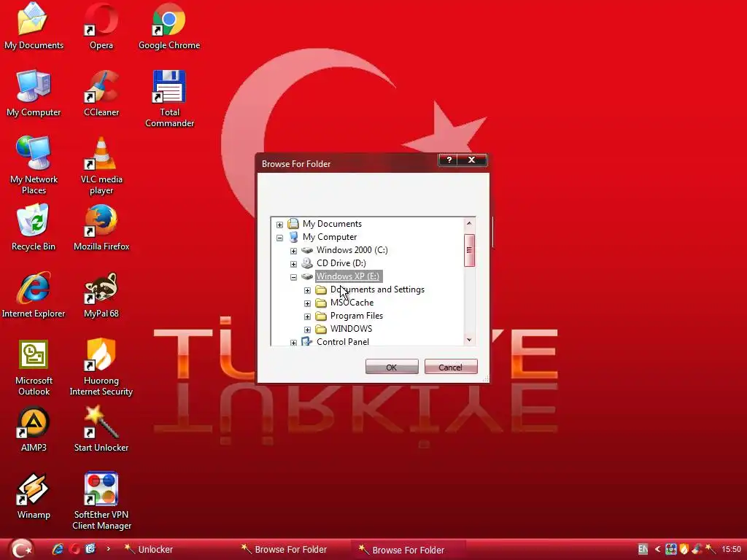Expand the Program Files folder node
Screen dimensions: 747x560
(x=307, y=316)
